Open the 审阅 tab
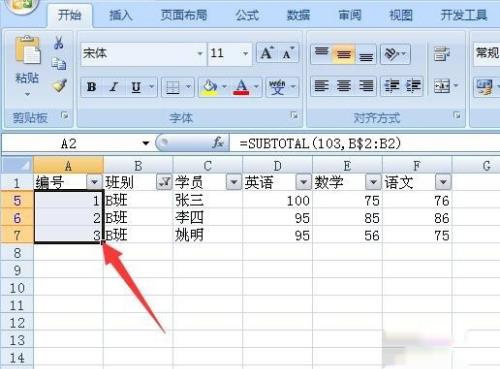 (x=350, y=15)
